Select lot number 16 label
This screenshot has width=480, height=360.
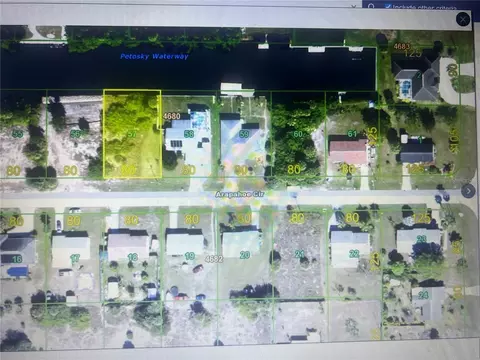click(17, 259)
